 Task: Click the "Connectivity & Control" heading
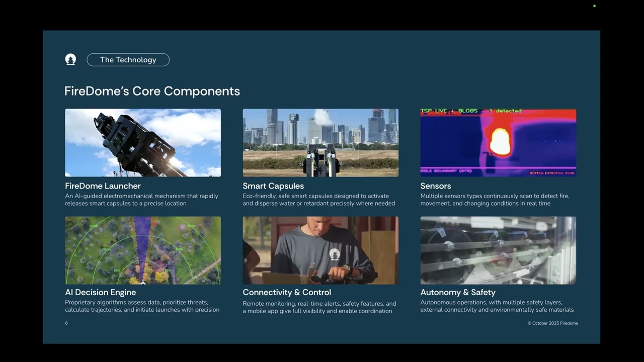287,292
